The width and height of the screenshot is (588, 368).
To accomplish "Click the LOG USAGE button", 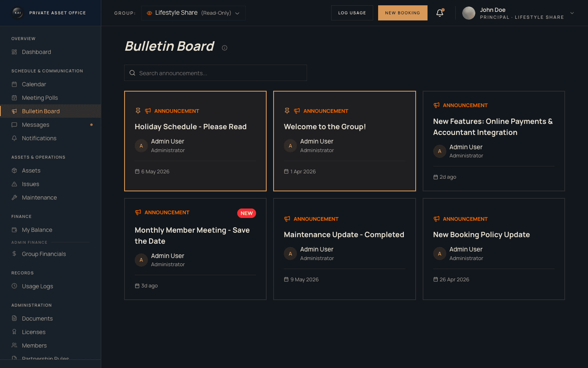I will 352,13.
